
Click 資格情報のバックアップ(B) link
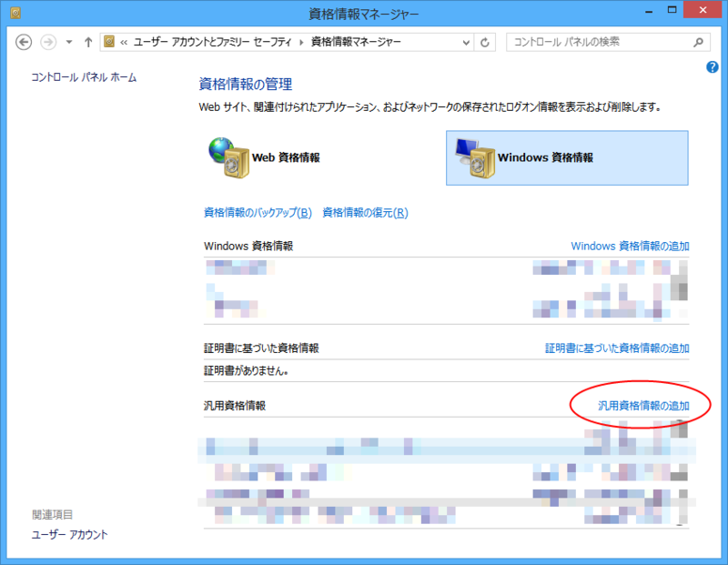click(x=258, y=213)
